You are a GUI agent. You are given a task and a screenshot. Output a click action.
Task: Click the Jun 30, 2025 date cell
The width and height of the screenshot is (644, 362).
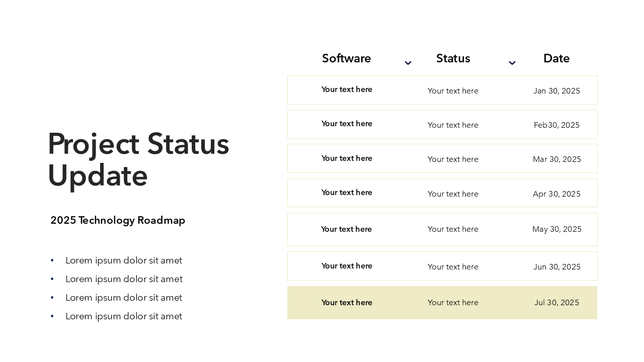[556, 267]
